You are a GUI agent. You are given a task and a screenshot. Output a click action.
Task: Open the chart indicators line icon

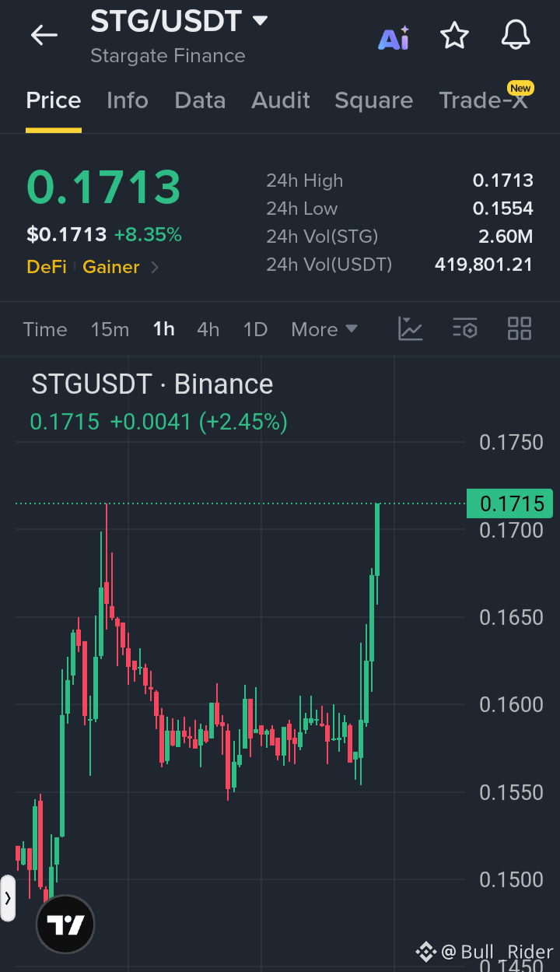pyautogui.click(x=411, y=328)
